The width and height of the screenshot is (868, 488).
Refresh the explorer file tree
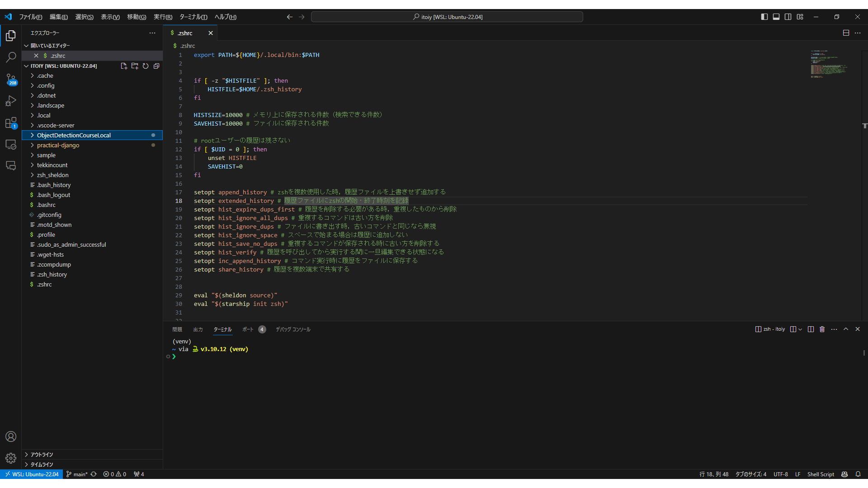pyautogui.click(x=146, y=66)
